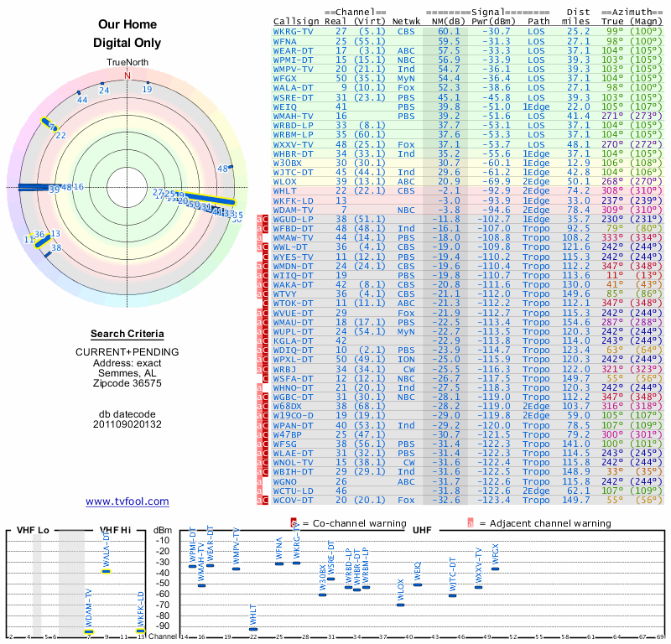Click the co-channel warning legend icon
Image resolution: width=671 pixels, height=644 pixels.
(x=294, y=523)
